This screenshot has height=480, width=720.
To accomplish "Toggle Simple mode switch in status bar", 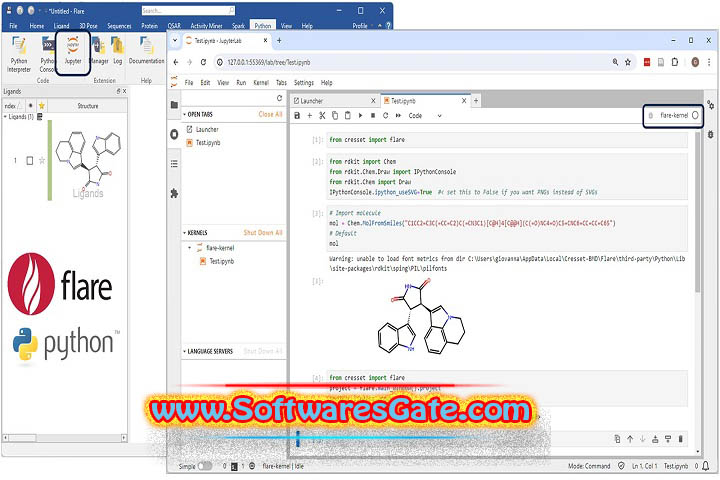I will tap(205, 466).
